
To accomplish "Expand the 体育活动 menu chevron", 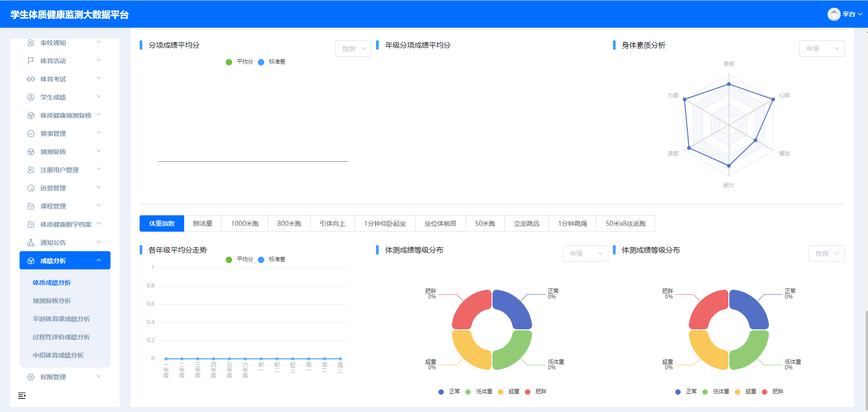I will coord(99,60).
